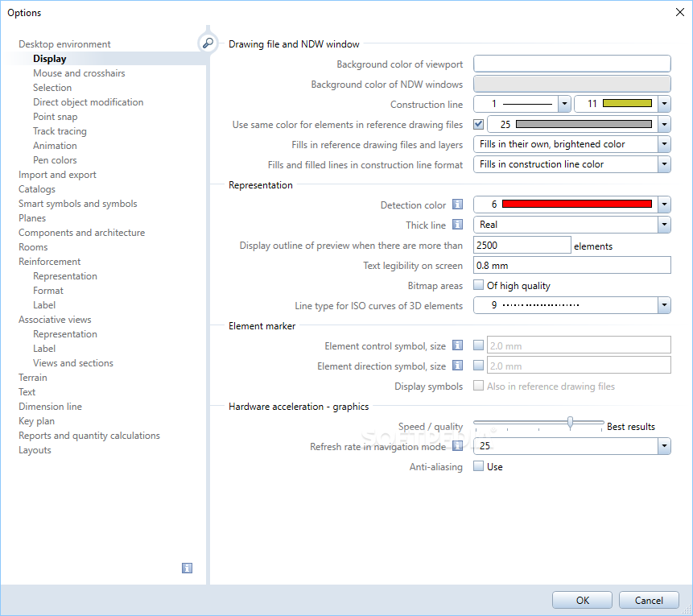Click the info icon below the tree
This screenshot has height=616, width=693.
[187, 568]
